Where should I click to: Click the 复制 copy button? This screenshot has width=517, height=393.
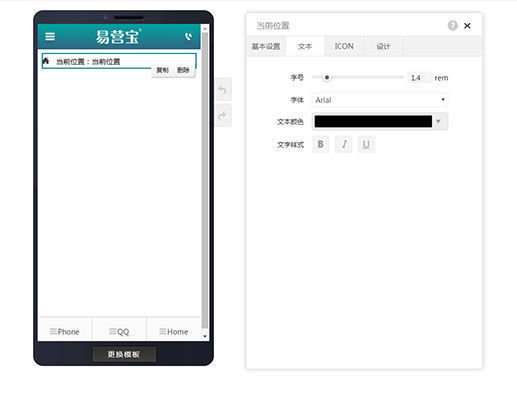point(162,70)
